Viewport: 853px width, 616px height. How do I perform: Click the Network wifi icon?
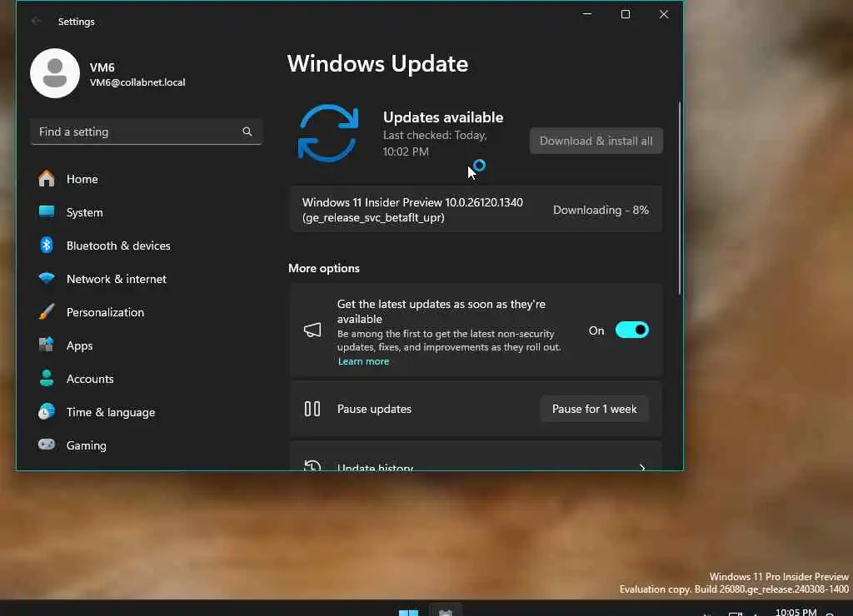47,278
